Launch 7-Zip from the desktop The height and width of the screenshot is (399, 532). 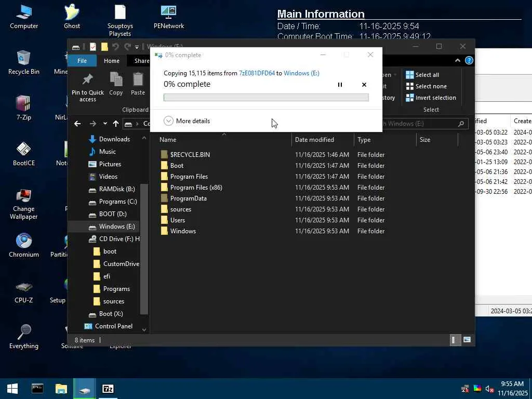[x=24, y=109]
